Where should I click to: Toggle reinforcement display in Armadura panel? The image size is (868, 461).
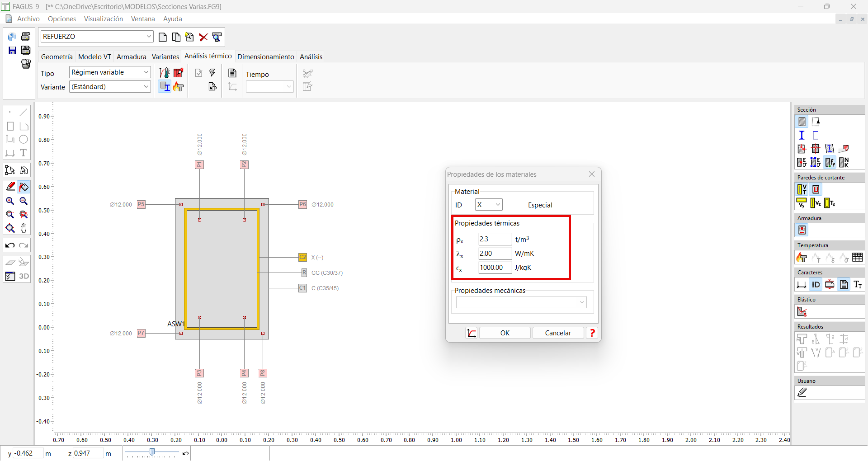tap(802, 230)
